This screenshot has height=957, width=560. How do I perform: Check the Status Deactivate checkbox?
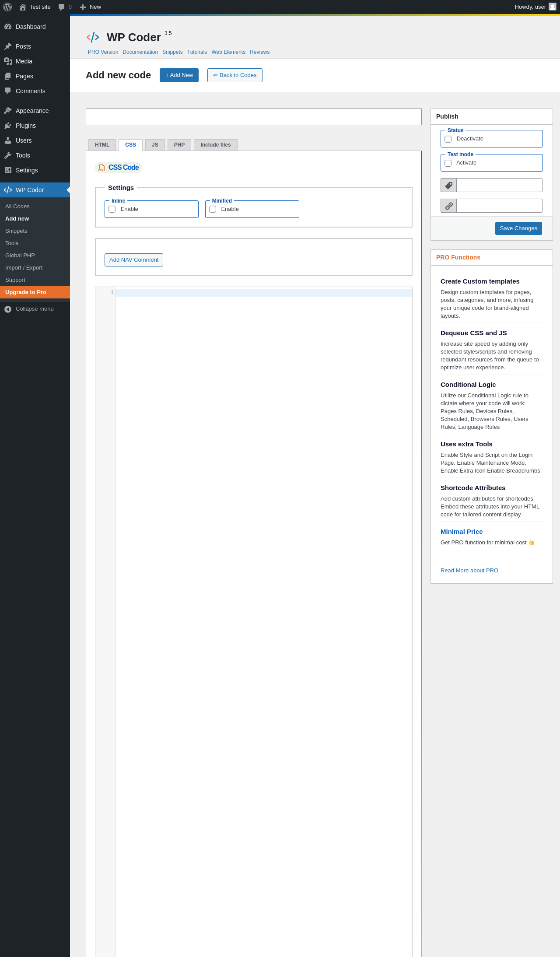pos(448,139)
